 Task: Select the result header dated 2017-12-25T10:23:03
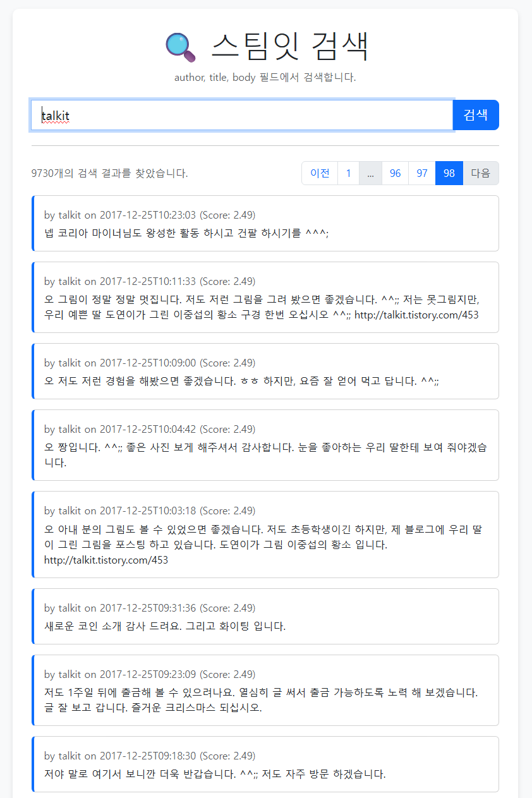coord(150,215)
